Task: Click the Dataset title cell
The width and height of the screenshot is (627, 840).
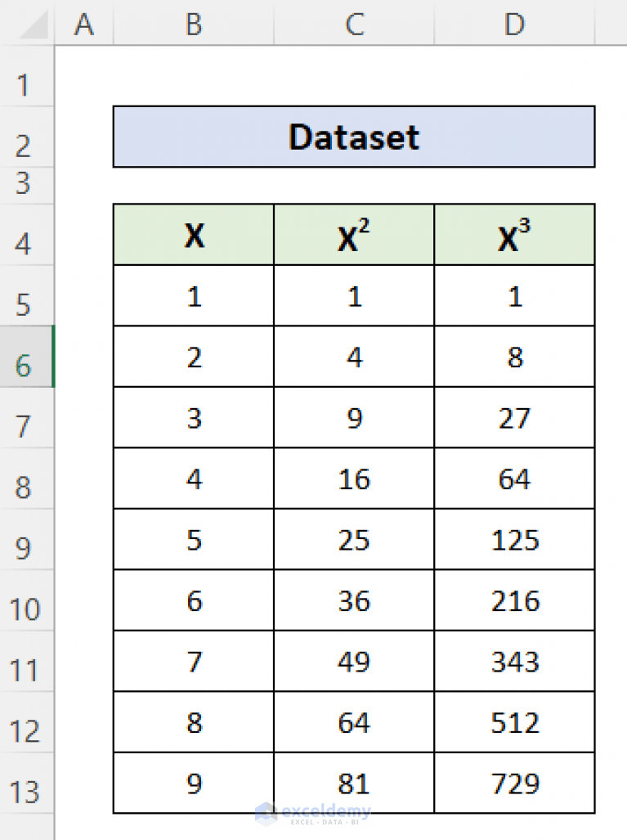Action: tap(353, 137)
